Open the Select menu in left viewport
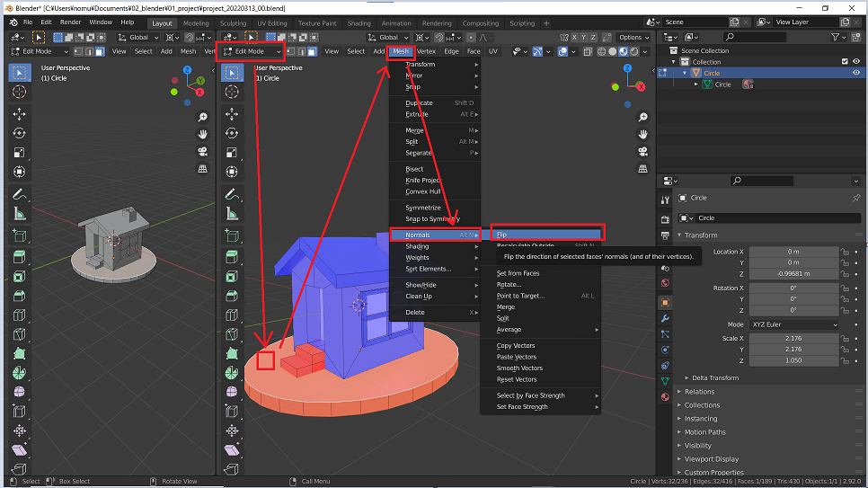 [144, 51]
